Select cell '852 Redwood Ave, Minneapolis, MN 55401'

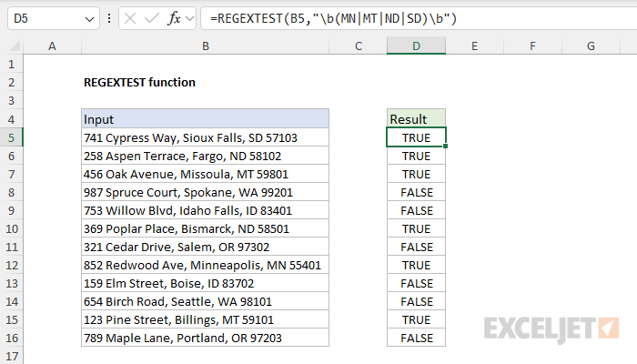click(205, 266)
